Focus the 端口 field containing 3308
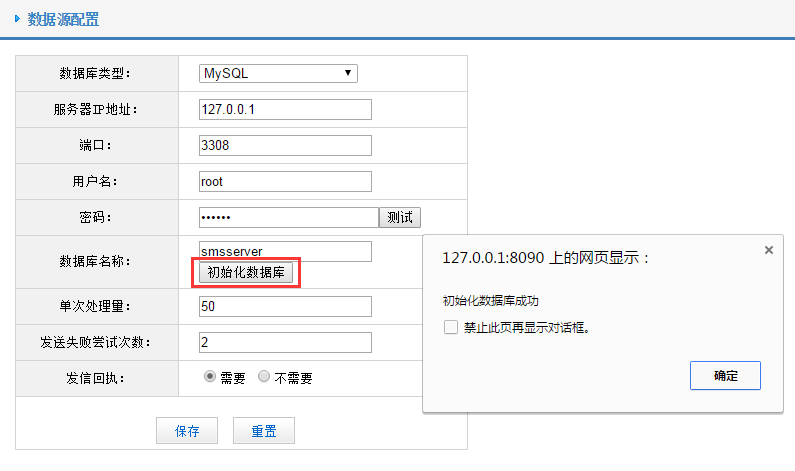795x471 pixels. [x=285, y=145]
